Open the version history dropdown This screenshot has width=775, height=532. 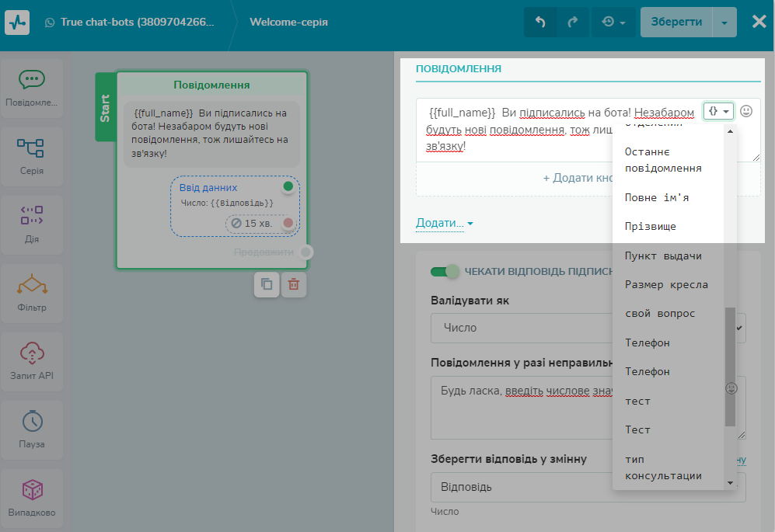tap(613, 23)
